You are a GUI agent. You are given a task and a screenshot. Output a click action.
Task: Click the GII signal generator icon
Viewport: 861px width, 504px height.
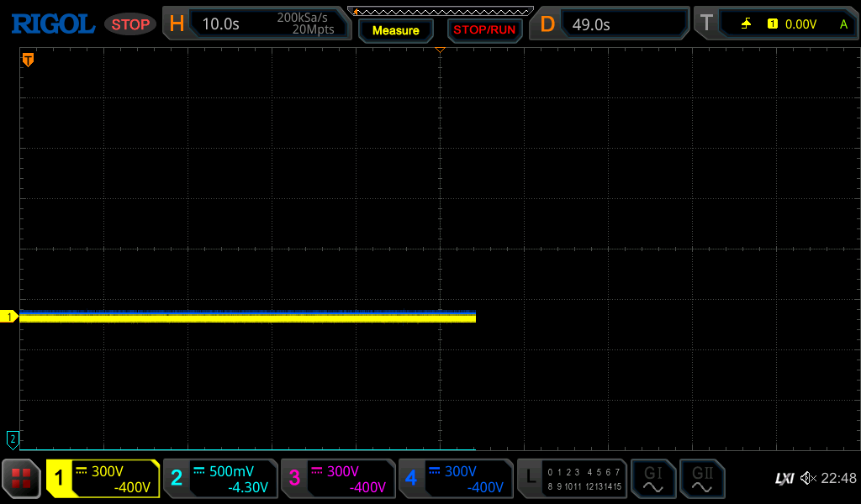click(702, 479)
